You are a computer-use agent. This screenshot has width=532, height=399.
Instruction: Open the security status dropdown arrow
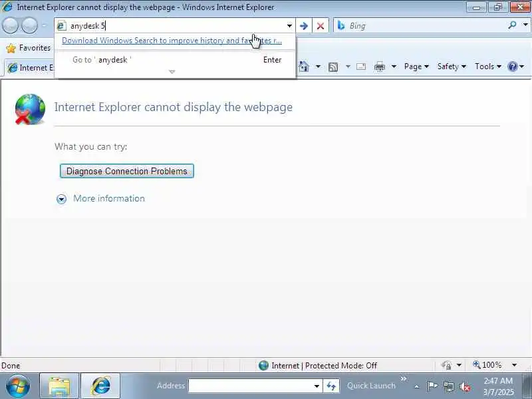[x=459, y=365]
